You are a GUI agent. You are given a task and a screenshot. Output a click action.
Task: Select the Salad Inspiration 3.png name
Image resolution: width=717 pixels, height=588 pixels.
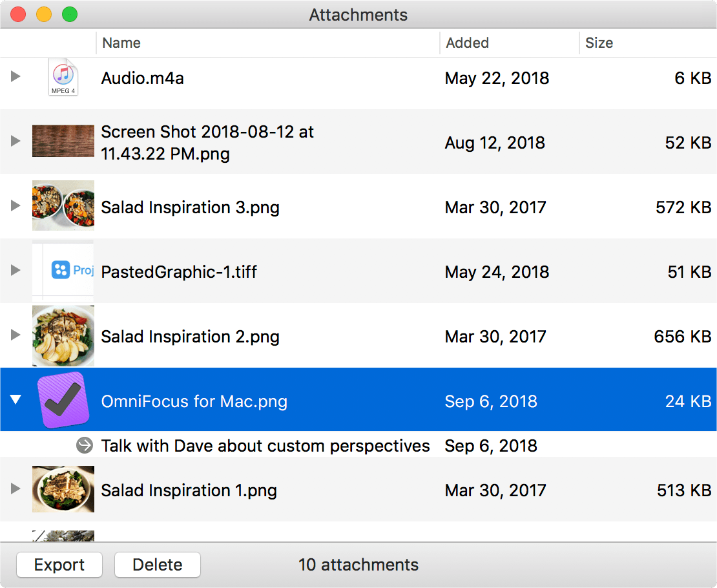[x=190, y=208]
